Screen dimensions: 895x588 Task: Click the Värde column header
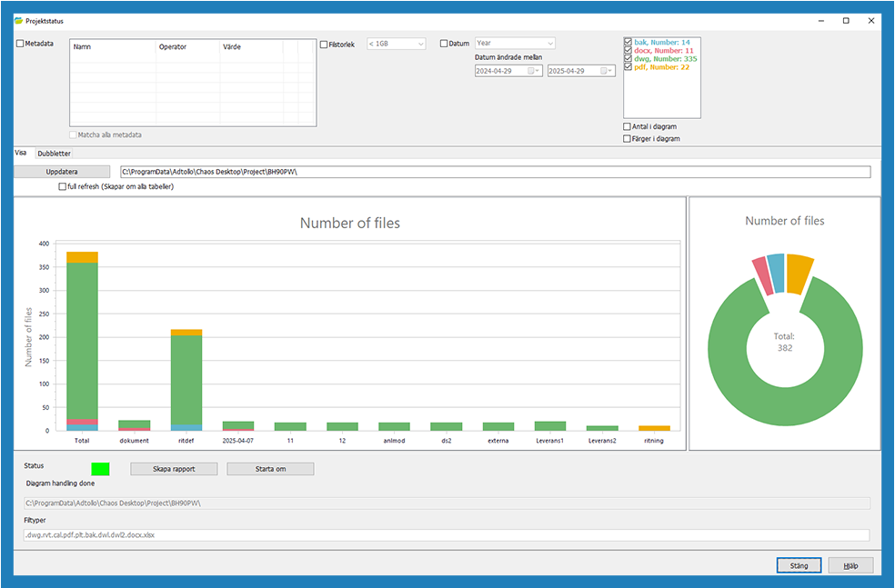[x=251, y=46]
